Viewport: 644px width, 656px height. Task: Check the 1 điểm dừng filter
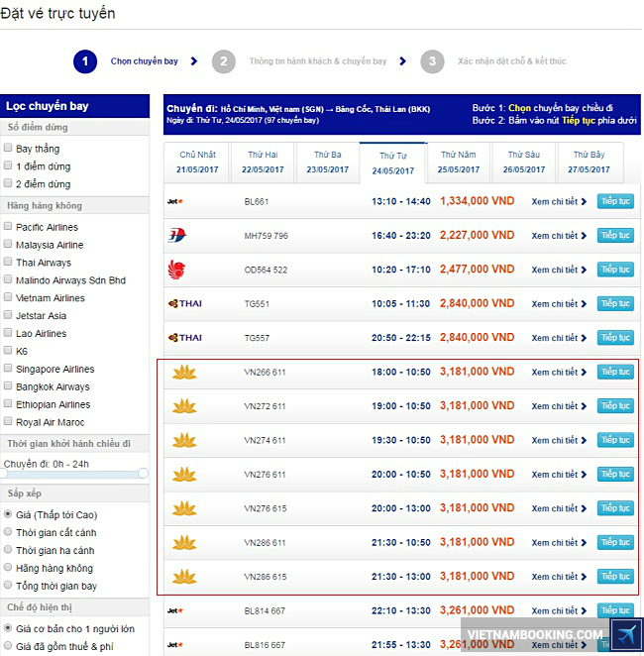tap(8, 165)
